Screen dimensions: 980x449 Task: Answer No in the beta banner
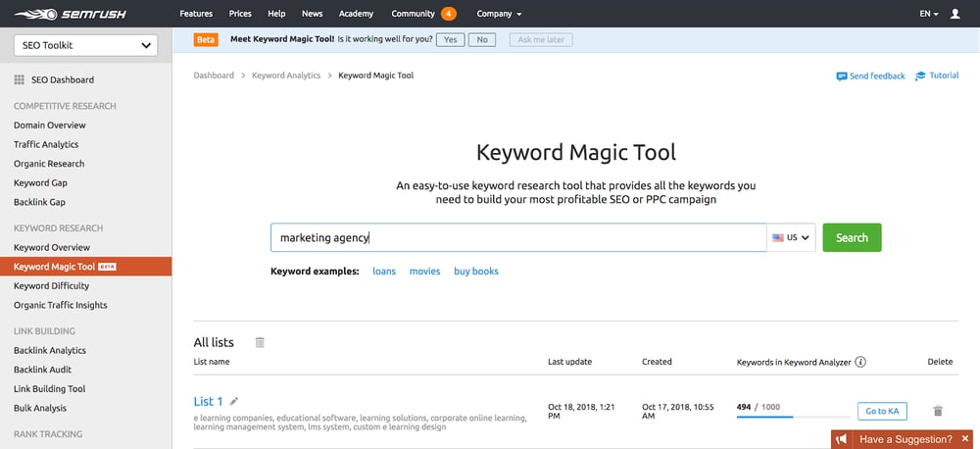tap(482, 40)
